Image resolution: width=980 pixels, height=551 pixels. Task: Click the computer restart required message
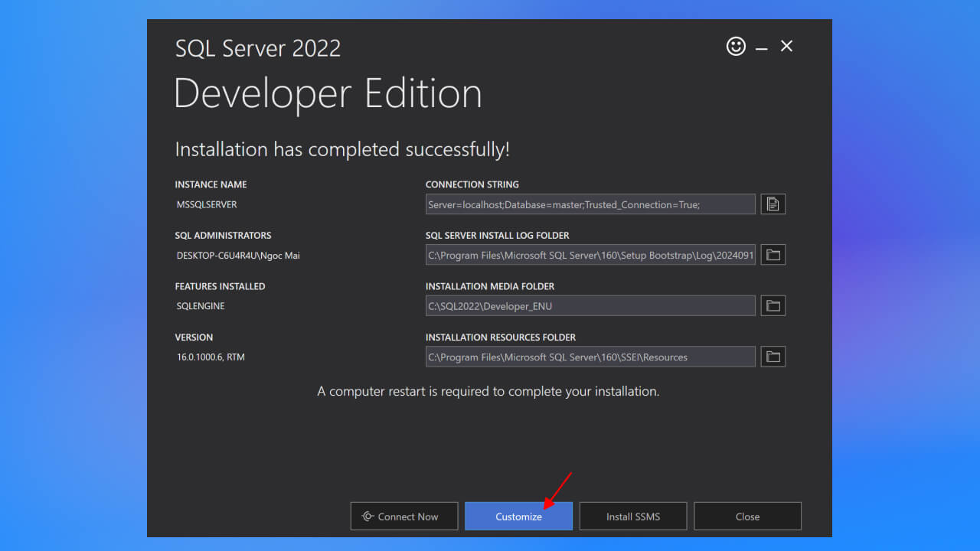tap(488, 391)
